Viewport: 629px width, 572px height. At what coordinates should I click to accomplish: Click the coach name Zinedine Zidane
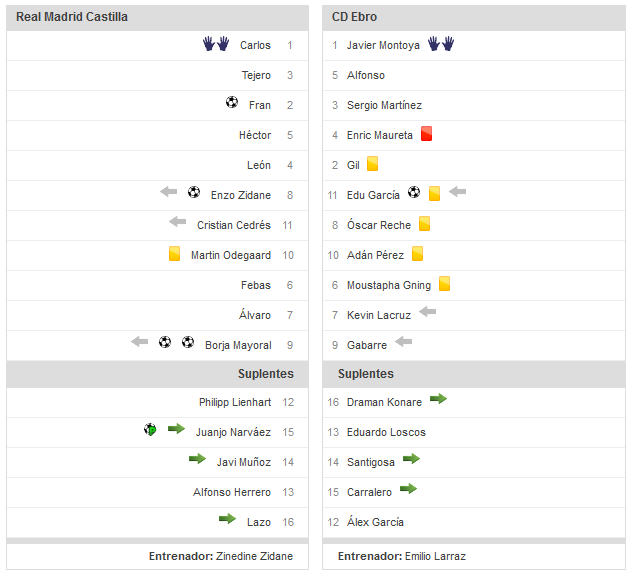257,556
